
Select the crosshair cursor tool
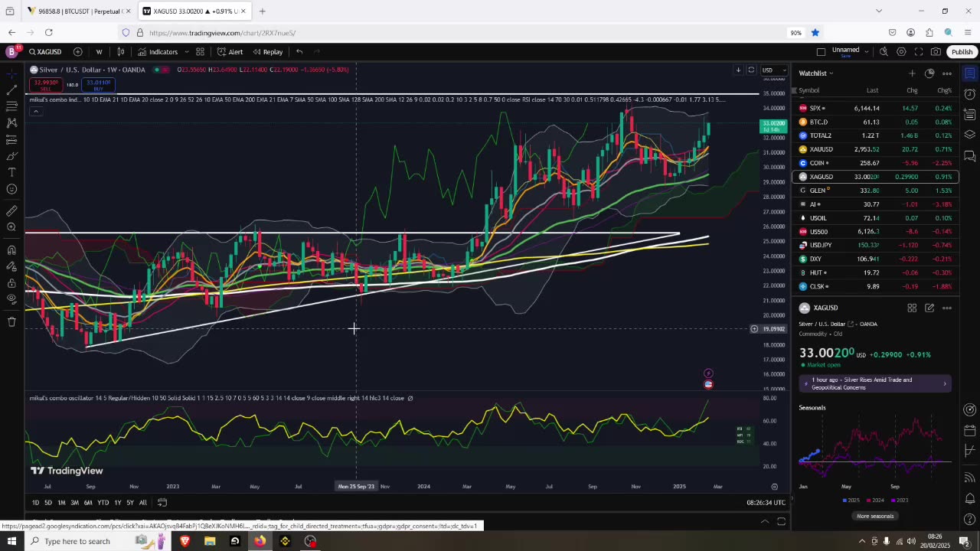click(x=11, y=73)
